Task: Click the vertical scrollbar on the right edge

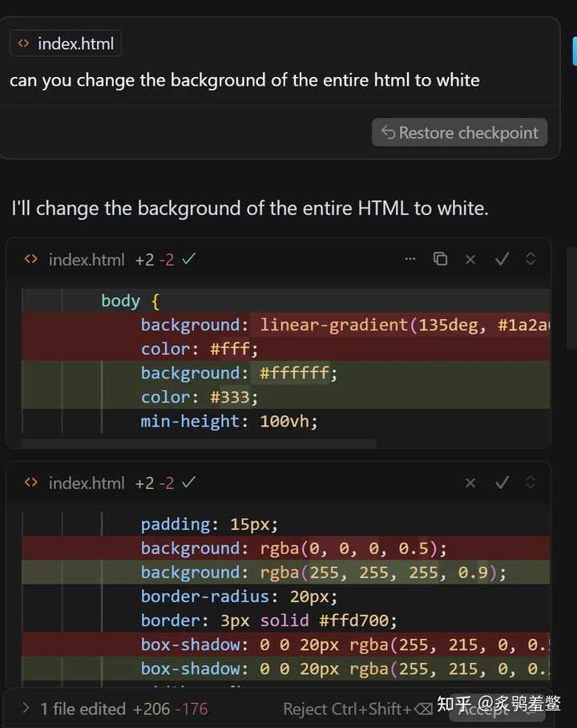Action: (x=571, y=297)
